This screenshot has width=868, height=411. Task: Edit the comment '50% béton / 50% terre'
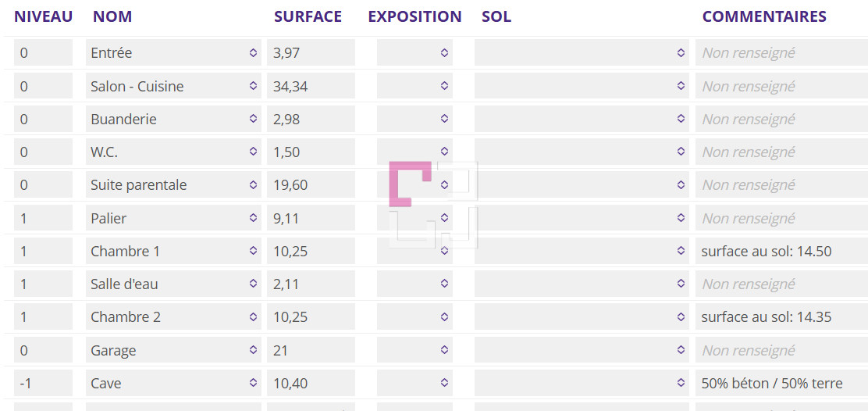(x=781, y=383)
